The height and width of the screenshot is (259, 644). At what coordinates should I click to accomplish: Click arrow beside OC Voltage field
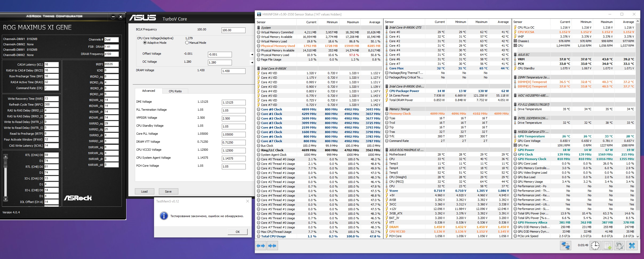click(x=252, y=63)
